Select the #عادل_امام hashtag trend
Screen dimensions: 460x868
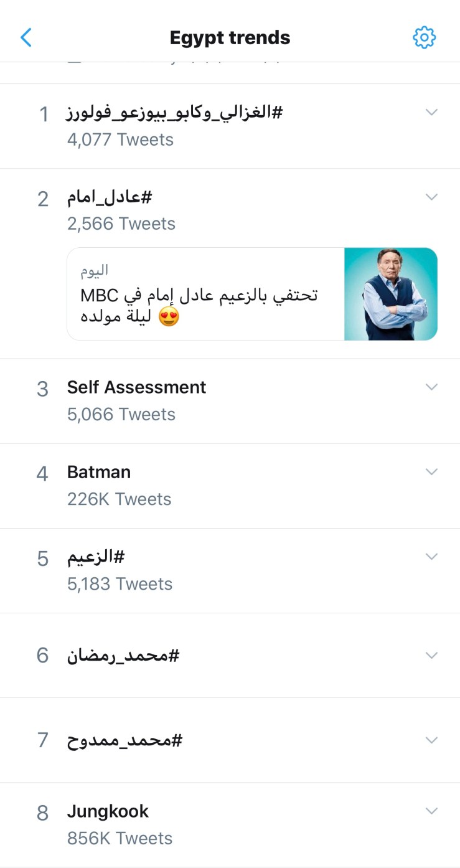[x=110, y=198]
